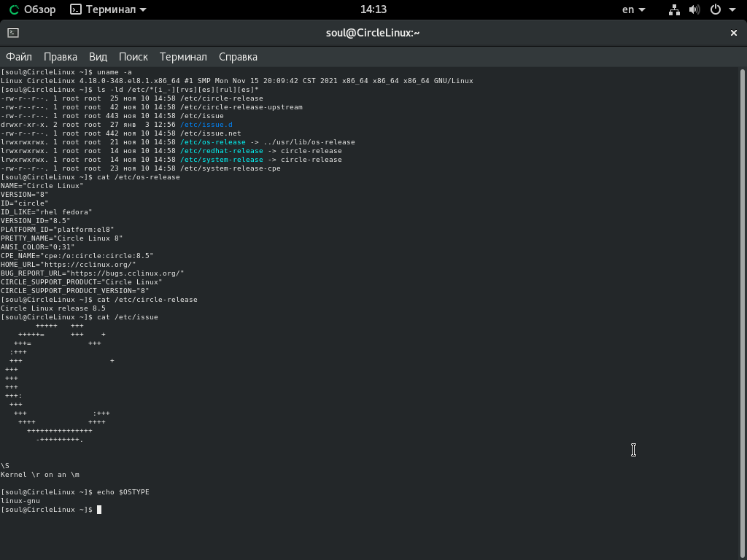Click the NAME="Circle Linux" line
This screenshot has width=747, height=560.
tap(42, 186)
